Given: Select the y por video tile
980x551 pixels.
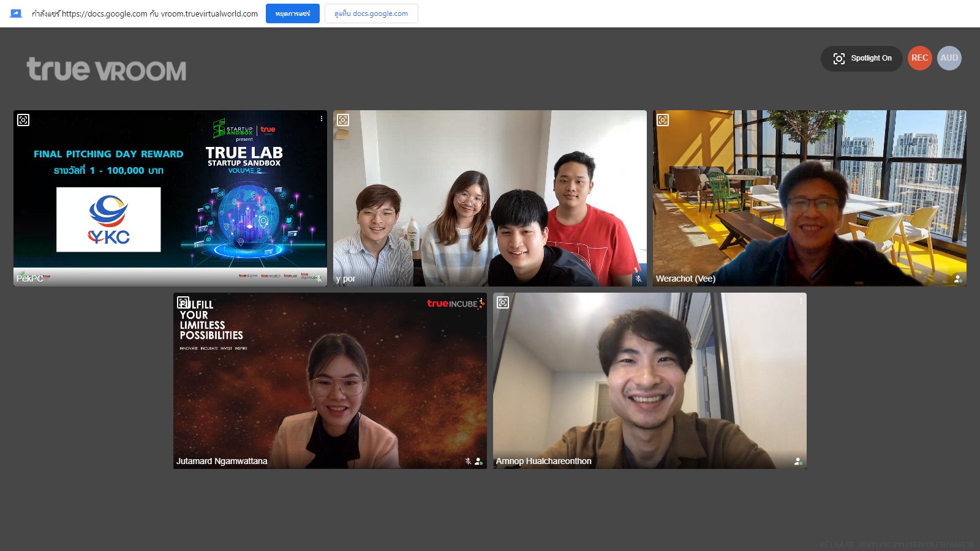Looking at the screenshot, I should point(490,198).
